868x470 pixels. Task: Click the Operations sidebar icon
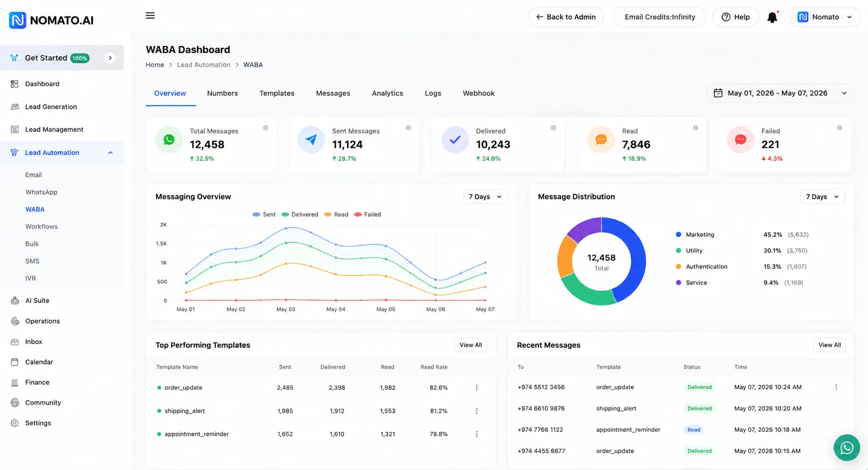tap(15, 321)
